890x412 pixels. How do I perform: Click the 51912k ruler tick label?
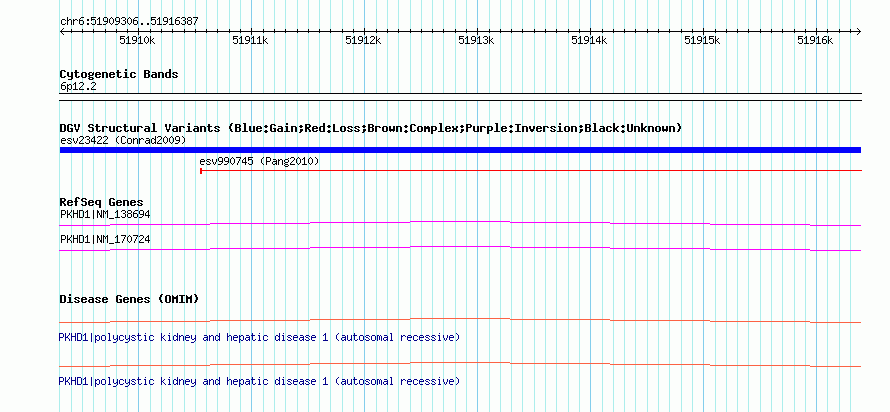tap(363, 40)
